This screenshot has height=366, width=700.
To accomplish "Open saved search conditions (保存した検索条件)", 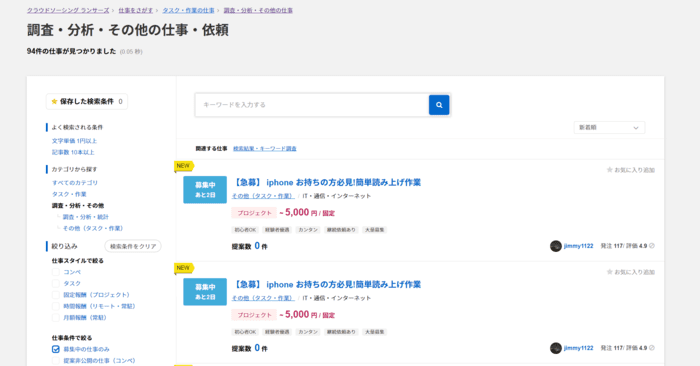I will click(x=87, y=102).
